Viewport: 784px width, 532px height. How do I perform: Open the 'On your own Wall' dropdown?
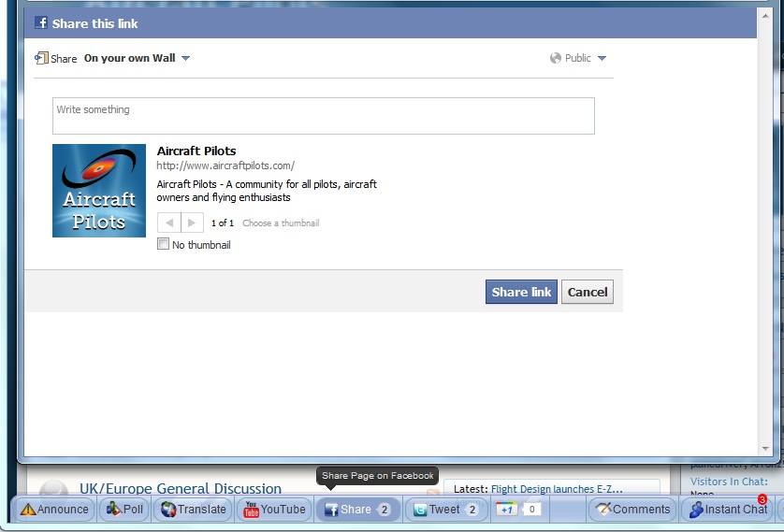tap(137, 58)
